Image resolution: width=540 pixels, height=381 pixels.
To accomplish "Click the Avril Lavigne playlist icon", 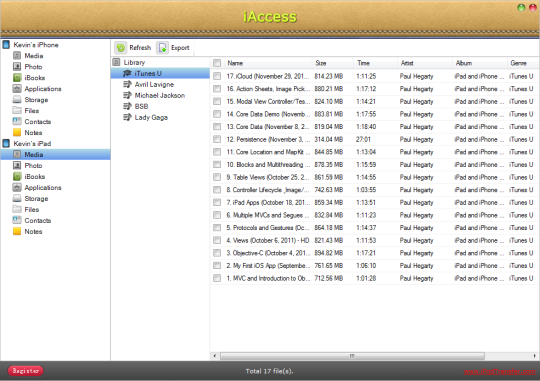I will pyautogui.click(x=127, y=84).
